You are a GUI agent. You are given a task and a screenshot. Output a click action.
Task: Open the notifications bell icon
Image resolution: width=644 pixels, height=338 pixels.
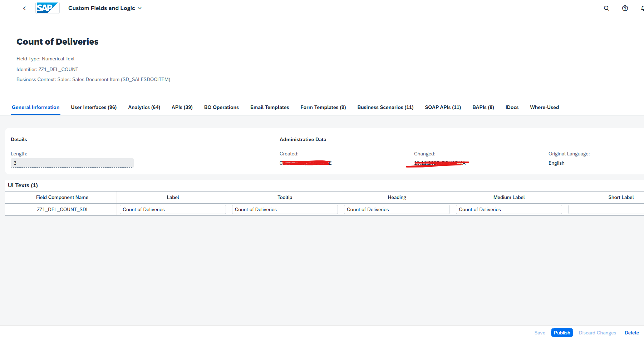coord(642,8)
